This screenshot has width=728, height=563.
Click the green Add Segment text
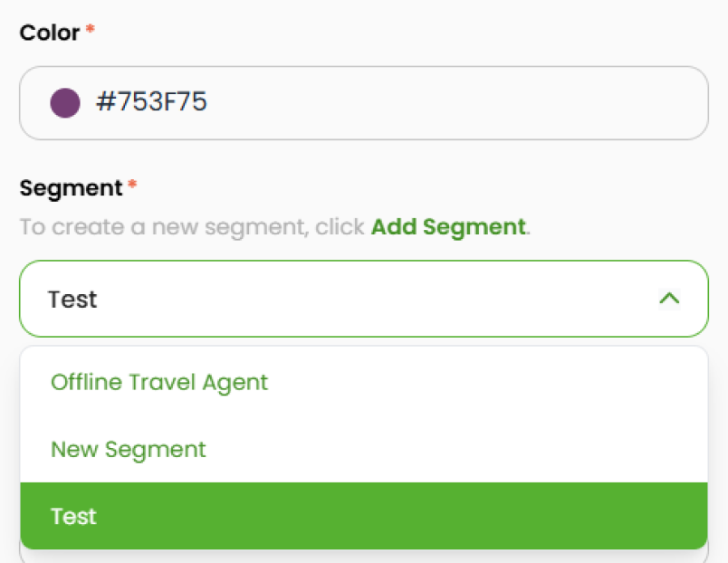click(x=447, y=226)
